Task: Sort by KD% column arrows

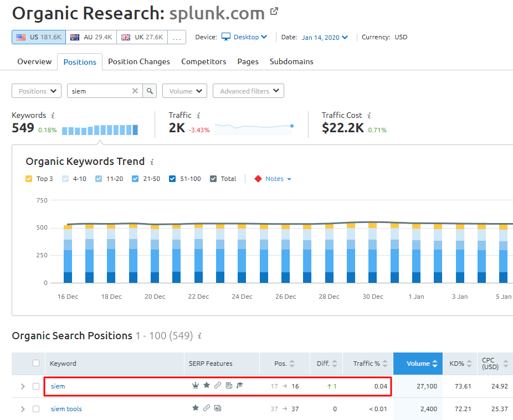Action: pos(469,364)
